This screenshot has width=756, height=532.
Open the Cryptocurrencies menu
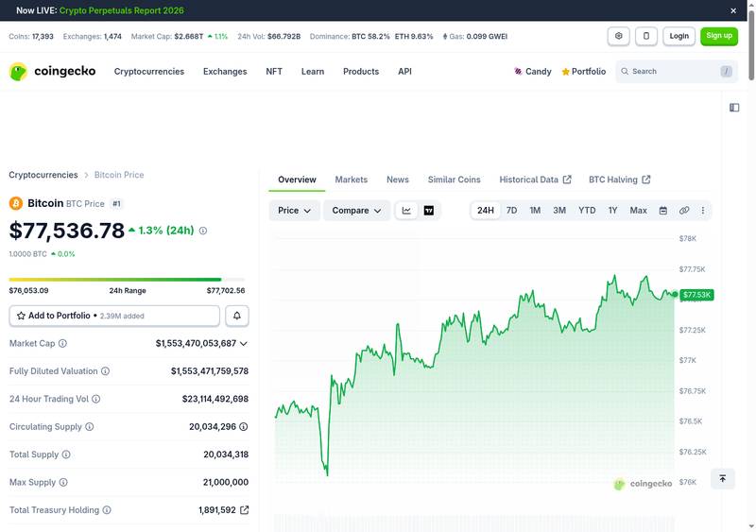(x=149, y=72)
